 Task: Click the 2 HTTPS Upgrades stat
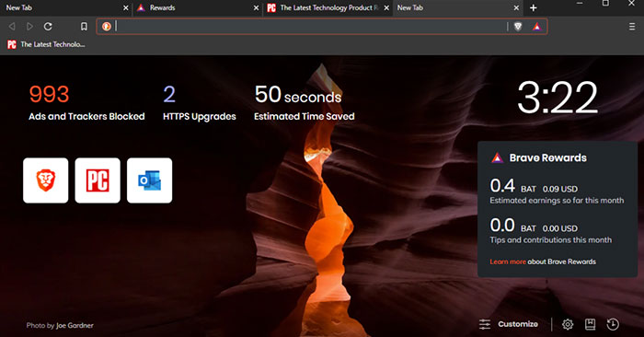pos(200,103)
